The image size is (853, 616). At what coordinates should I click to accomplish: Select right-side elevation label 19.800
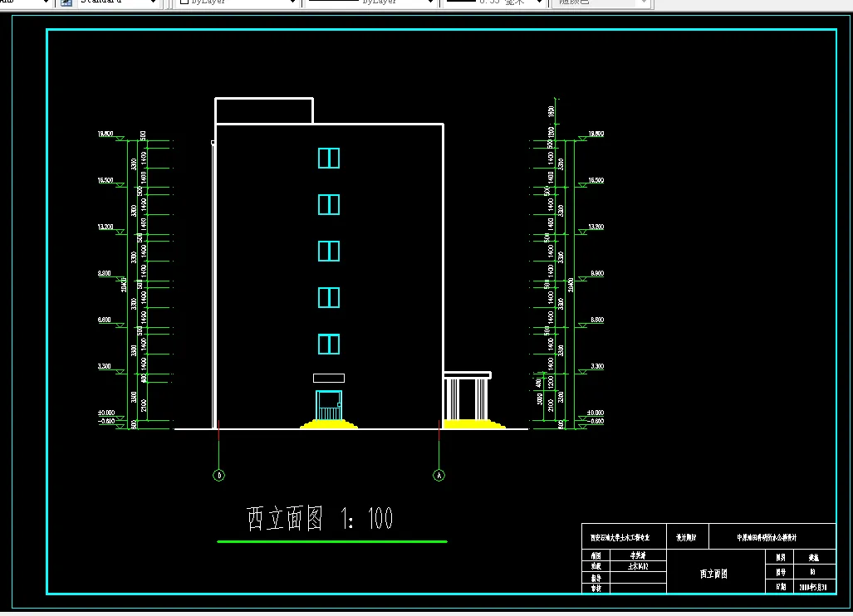point(596,134)
